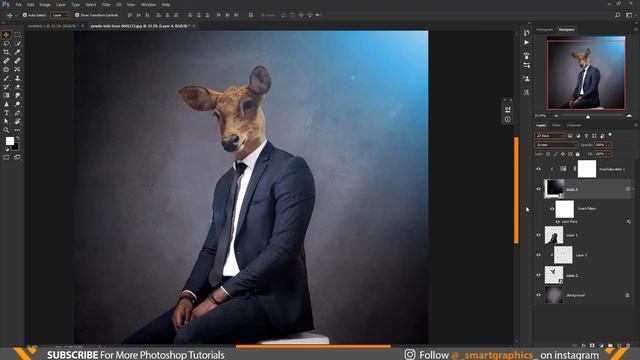Open the Opacity value dropdown arrow
The width and height of the screenshot is (640, 360).
[x=609, y=145]
